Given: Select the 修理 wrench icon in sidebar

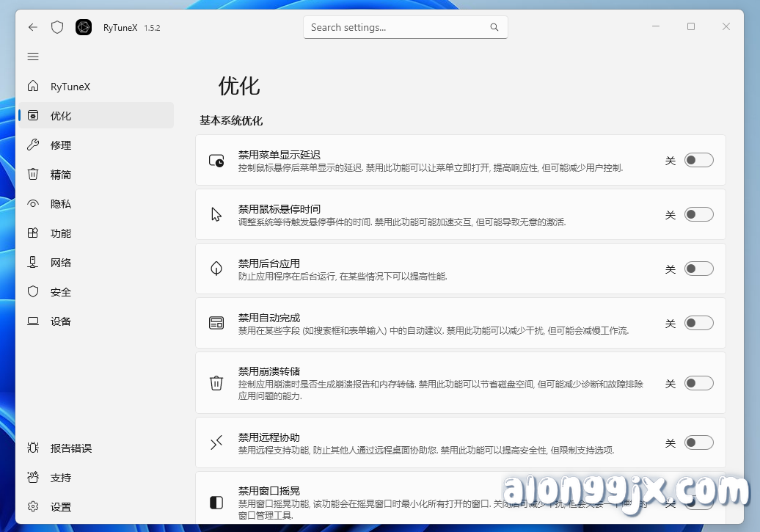Looking at the screenshot, I should (x=33, y=145).
